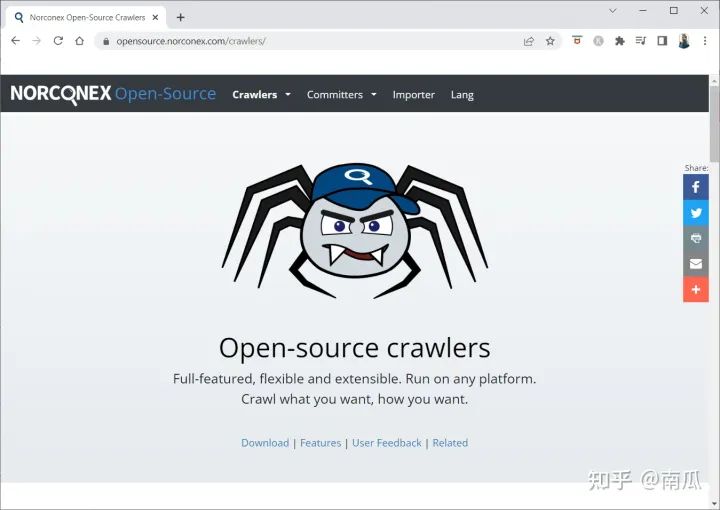This screenshot has width=720, height=510.
Task: Open the Chrome three-dot menu
Action: [x=705, y=41]
